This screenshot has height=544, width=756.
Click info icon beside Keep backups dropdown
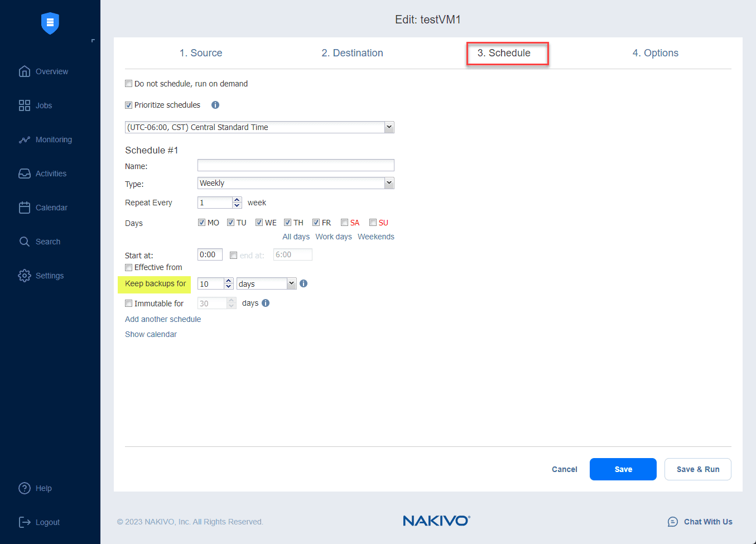[x=304, y=283]
